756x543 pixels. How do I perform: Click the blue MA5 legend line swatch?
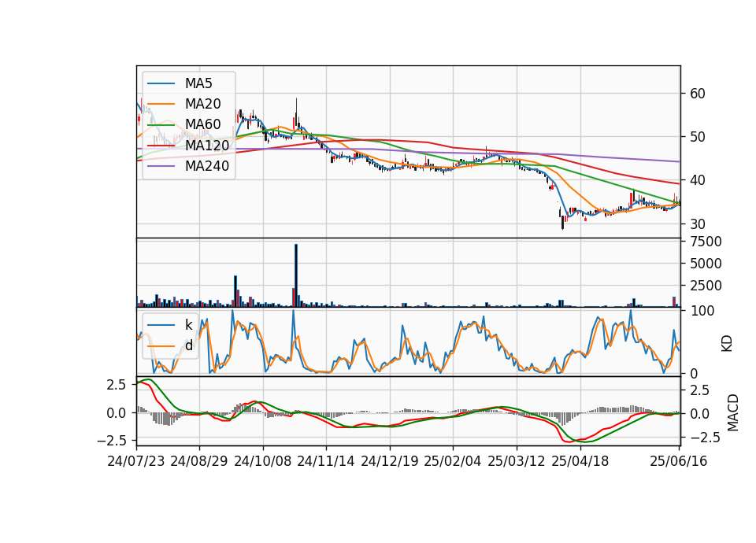click(x=161, y=83)
